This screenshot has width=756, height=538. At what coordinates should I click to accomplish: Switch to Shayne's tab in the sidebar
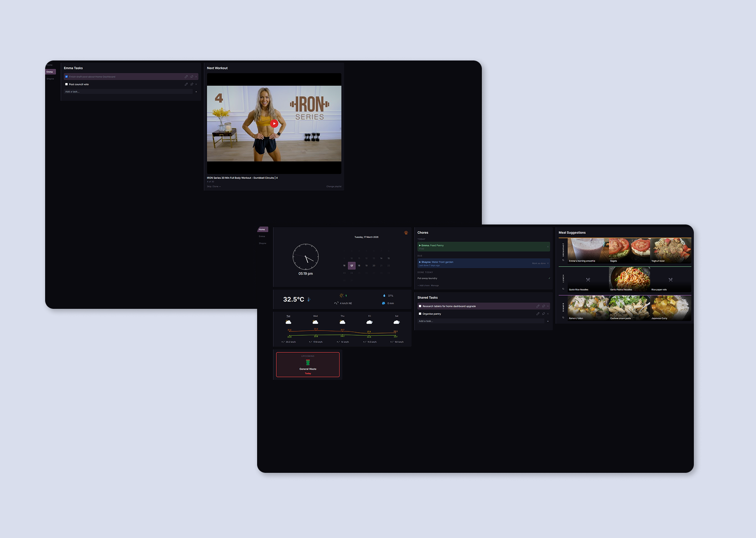[263, 243]
